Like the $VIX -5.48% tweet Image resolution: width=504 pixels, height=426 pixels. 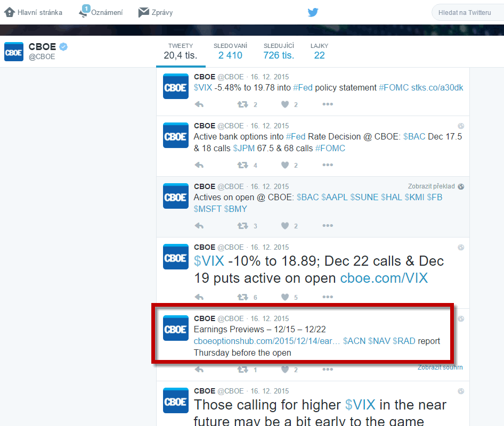click(x=285, y=104)
